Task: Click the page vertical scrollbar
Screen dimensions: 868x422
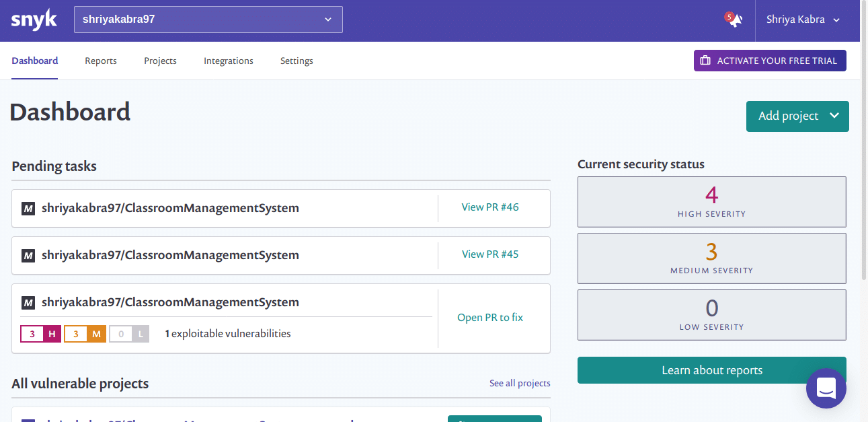Action: click(x=864, y=168)
